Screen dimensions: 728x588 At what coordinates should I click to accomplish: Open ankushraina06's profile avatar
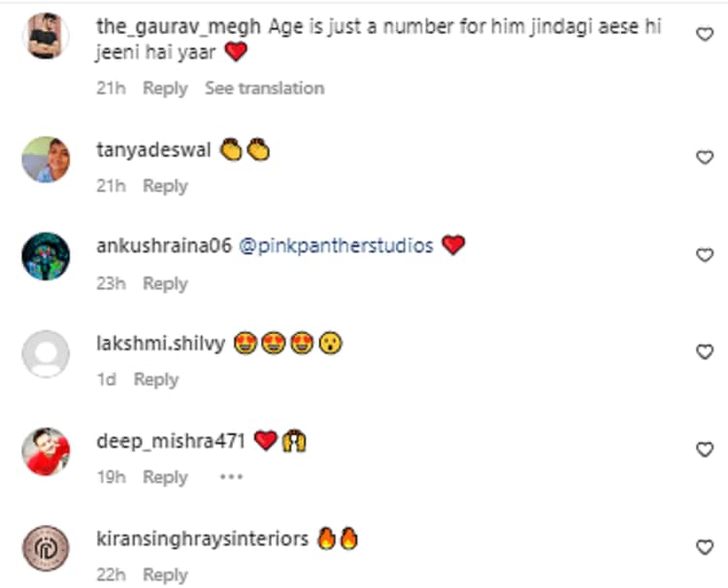click(x=46, y=257)
